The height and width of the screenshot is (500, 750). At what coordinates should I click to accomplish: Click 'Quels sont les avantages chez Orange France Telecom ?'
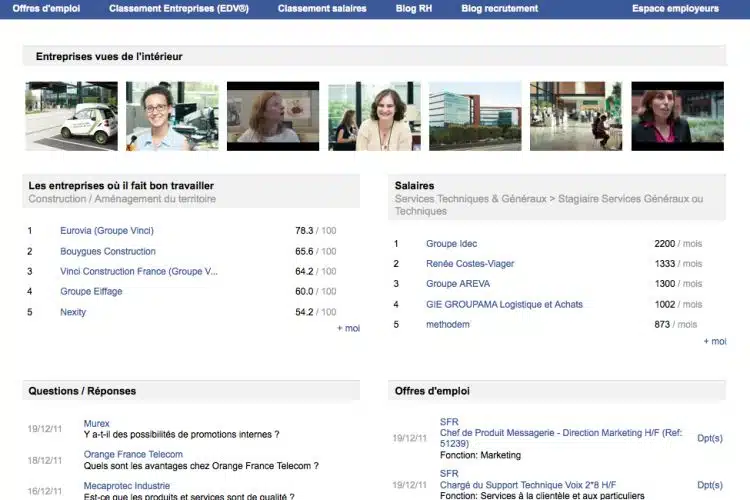(201, 466)
